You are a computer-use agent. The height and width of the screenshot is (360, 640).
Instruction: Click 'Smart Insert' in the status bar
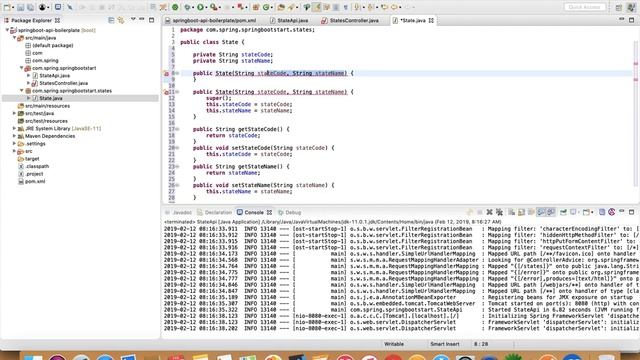click(444, 344)
